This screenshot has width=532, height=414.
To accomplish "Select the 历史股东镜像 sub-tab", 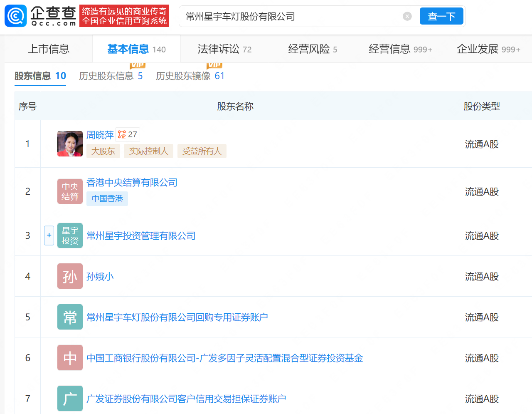I will 190,76.
